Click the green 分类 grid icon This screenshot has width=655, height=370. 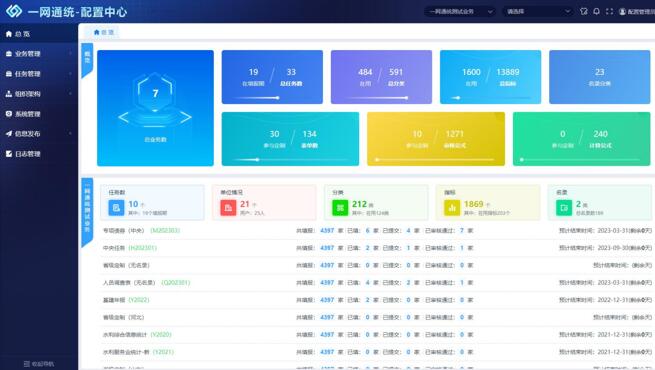[x=340, y=208]
